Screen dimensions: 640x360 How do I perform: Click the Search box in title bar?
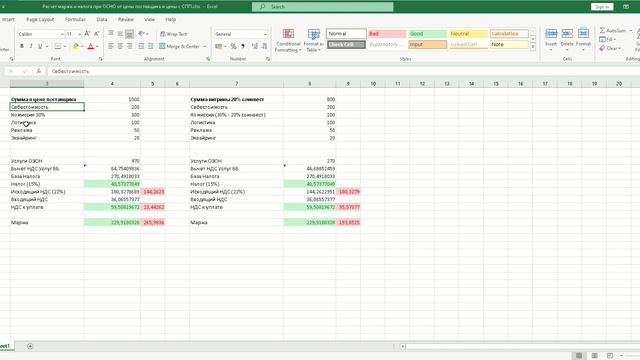[322, 7]
